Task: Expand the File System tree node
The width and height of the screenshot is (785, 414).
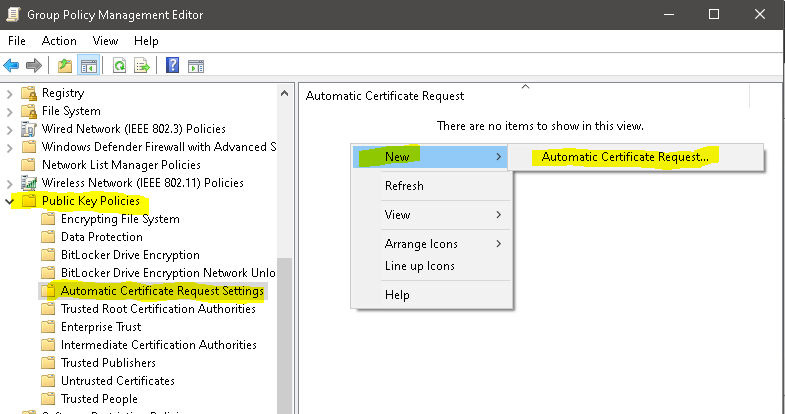Action: pyautogui.click(x=11, y=111)
